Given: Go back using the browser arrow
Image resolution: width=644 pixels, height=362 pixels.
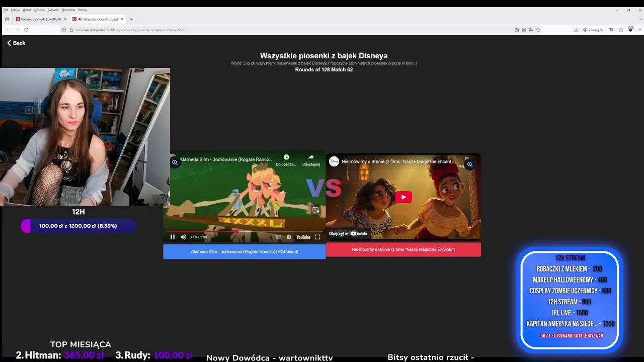Looking at the screenshot, I should click(8, 30).
